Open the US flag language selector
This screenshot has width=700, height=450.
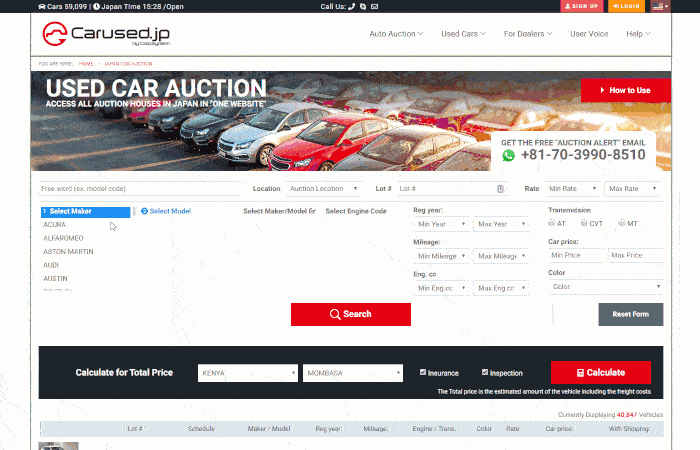tap(660, 6)
